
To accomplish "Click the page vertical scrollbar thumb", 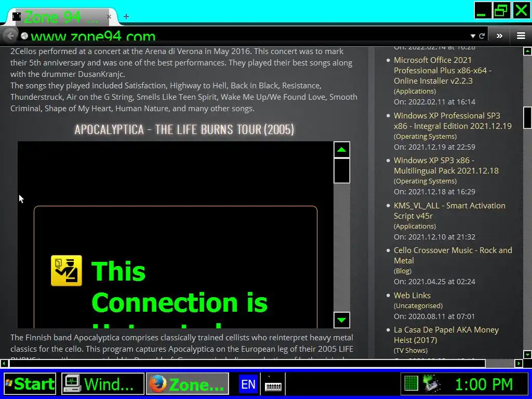I will pos(527,118).
